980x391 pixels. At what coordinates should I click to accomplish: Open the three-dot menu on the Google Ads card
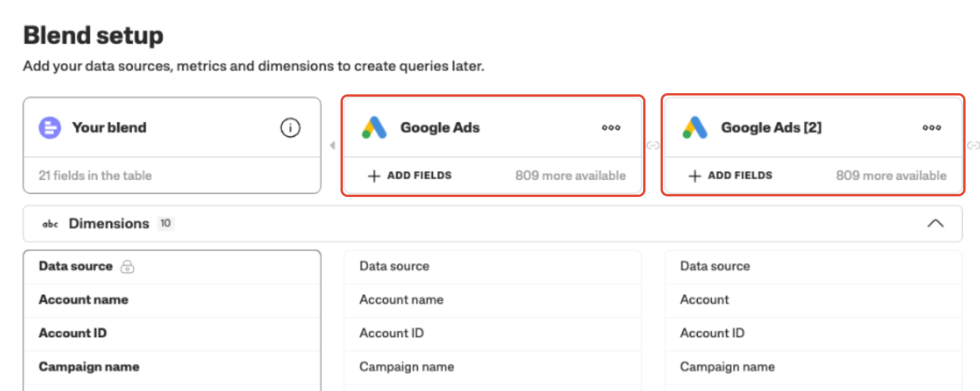click(x=611, y=127)
